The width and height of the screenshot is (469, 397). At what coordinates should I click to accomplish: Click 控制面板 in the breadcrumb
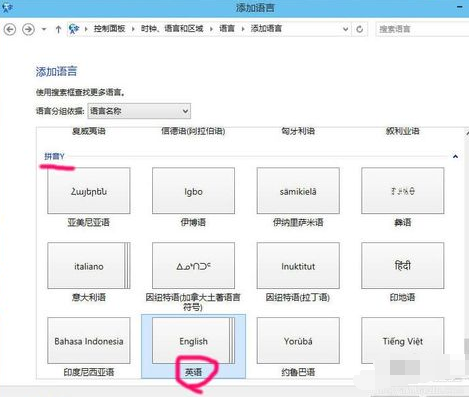pyautogui.click(x=109, y=29)
